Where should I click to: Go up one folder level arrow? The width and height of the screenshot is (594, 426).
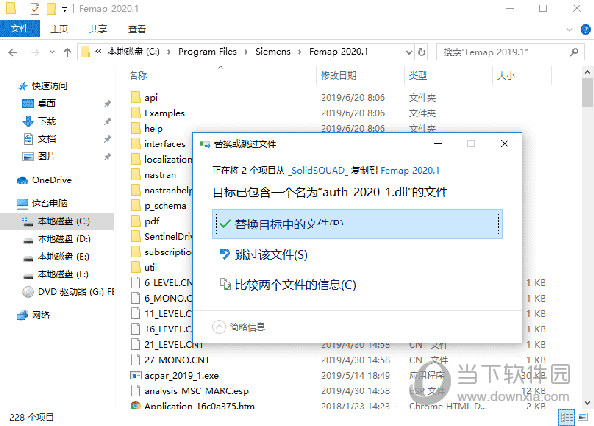coord(67,52)
